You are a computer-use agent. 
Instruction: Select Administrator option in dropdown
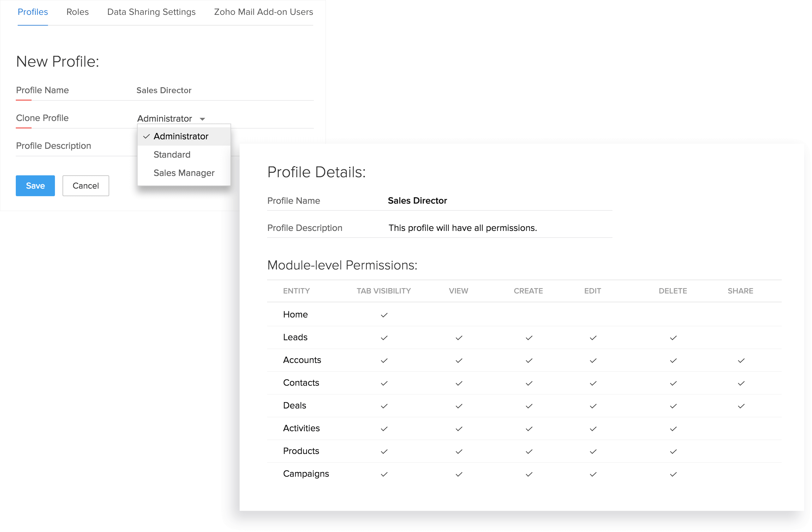click(x=181, y=136)
